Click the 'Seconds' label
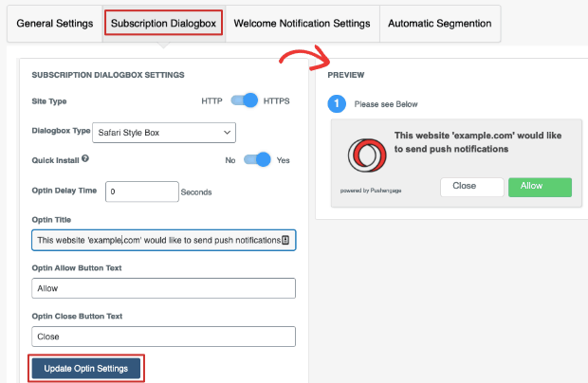 [x=196, y=192]
